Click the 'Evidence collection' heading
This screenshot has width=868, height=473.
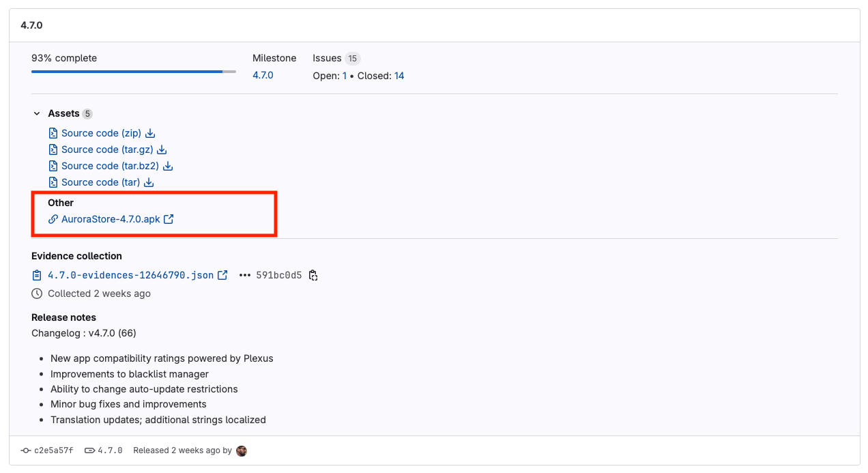click(76, 256)
